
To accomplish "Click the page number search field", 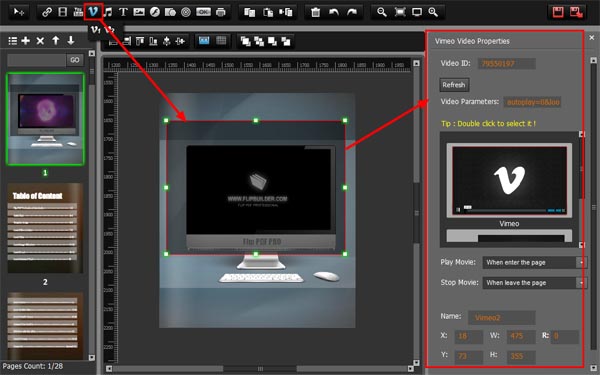I will click(37, 60).
